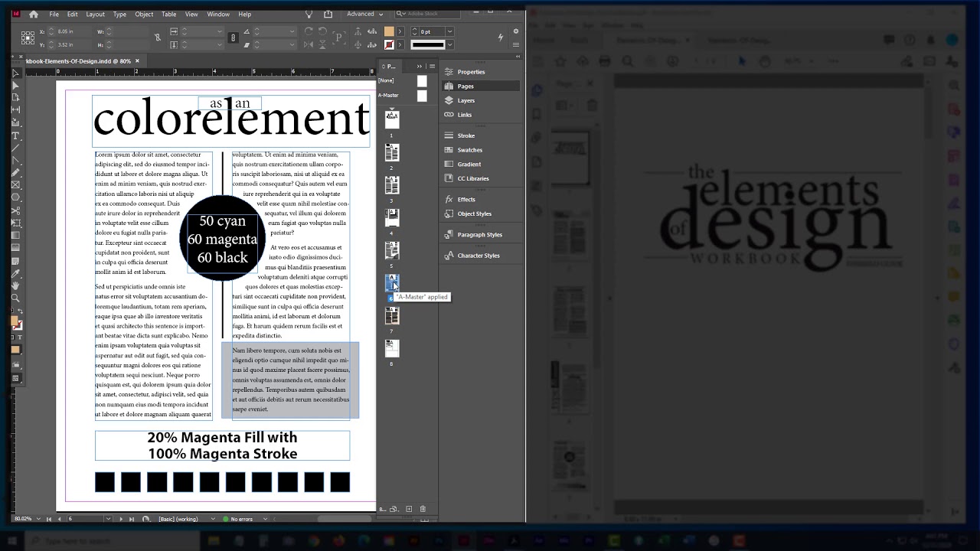
Task: Open the Advanced workspace dropdown
Action: [x=364, y=14]
